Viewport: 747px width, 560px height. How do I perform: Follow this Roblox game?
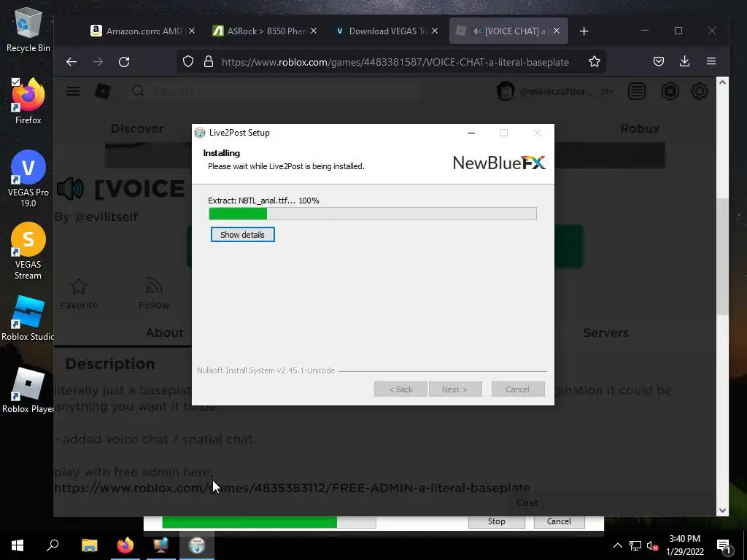coord(154,295)
